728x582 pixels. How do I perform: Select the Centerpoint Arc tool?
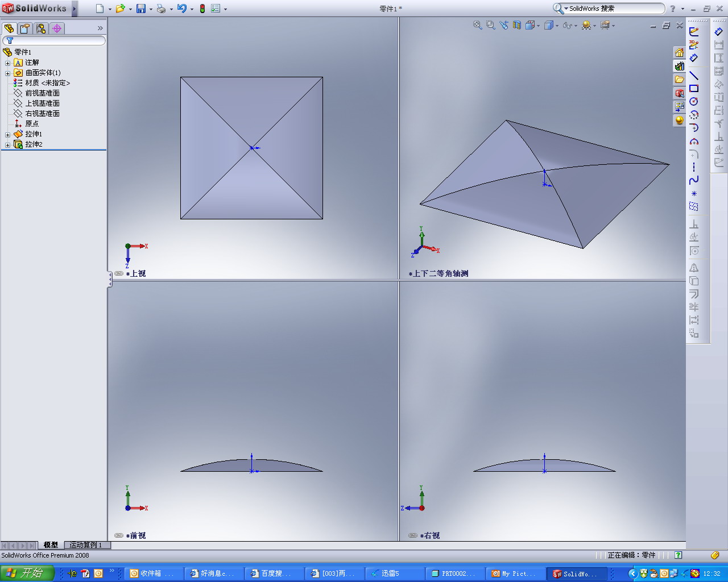pyautogui.click(x=694, y=114)
